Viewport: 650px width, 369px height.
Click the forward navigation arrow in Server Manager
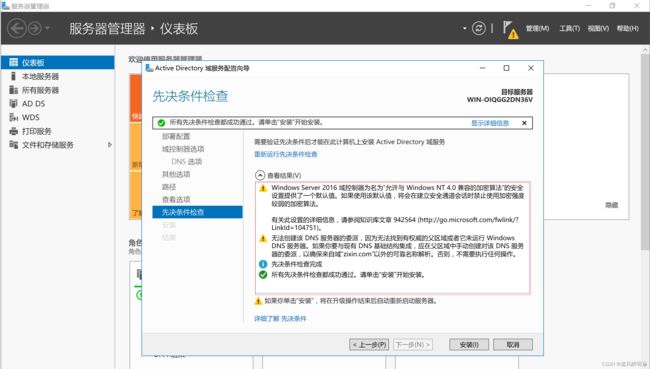coord(35,28)
